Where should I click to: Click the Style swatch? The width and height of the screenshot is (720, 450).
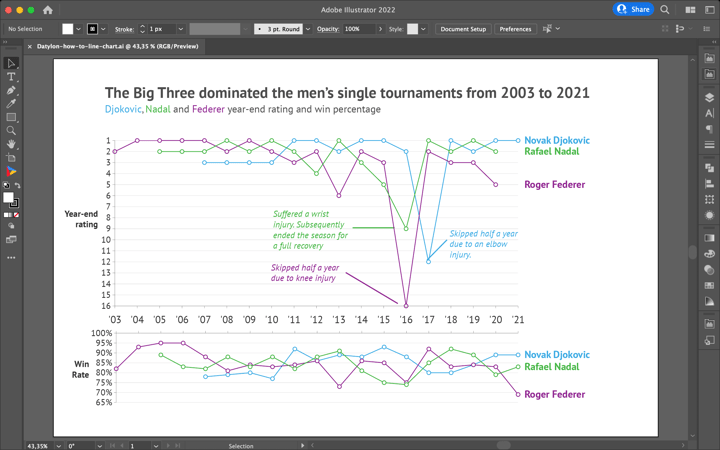click(413, 29)
